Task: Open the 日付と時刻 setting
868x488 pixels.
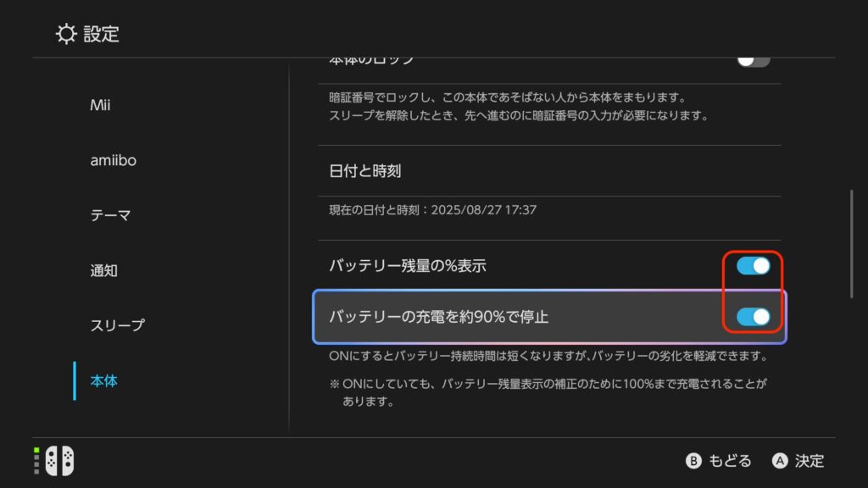Action: (364, 171)
